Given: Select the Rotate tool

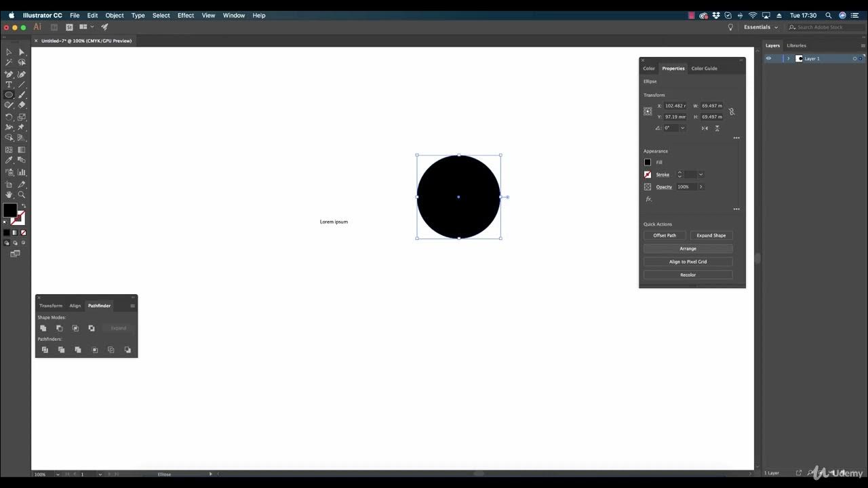Looking at the screenshot, I should (9, 117).
